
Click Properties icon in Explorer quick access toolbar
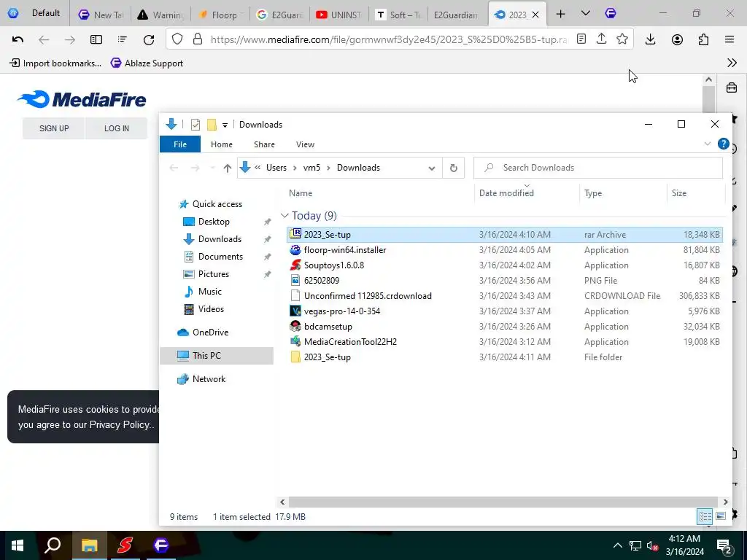point(196,124)
